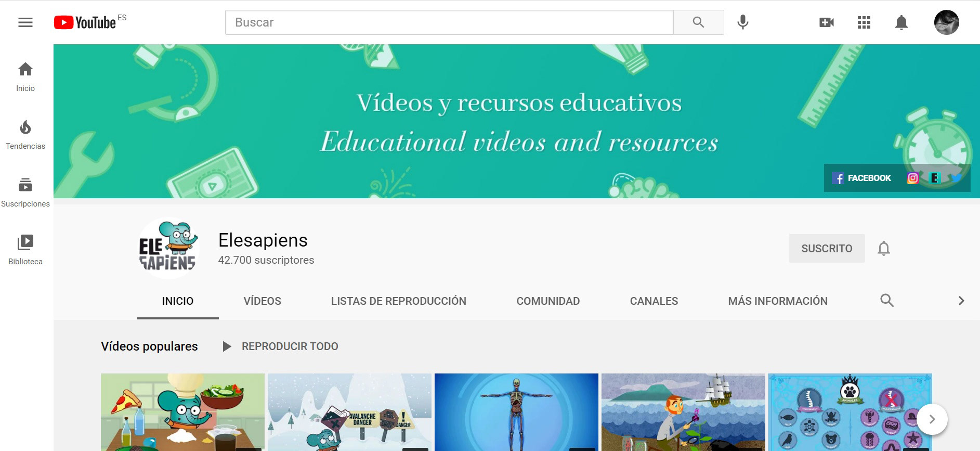The width and height of the screenshot is (980, 451).
Task: Open the MÁS INFORMACIÓN tab
Action: [x=778, y=301]
